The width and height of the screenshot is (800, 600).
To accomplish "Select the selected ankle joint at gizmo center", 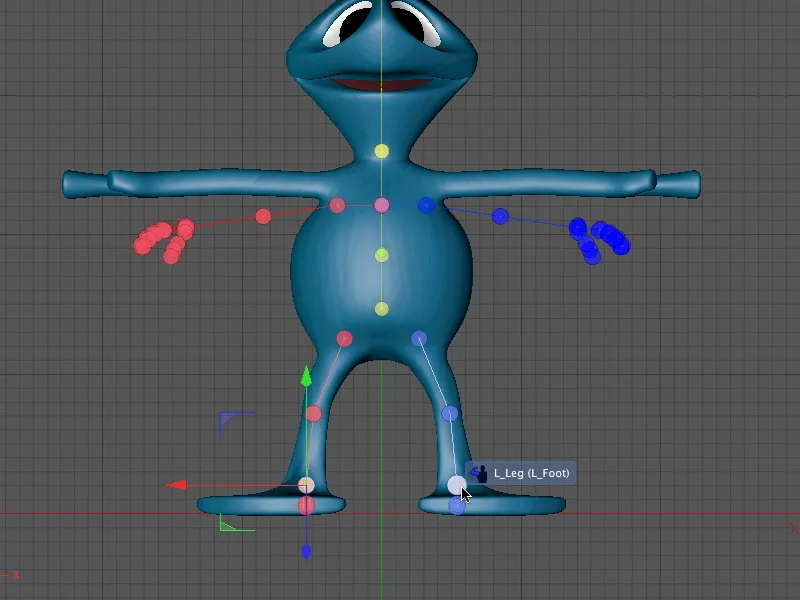I will 306,485.
